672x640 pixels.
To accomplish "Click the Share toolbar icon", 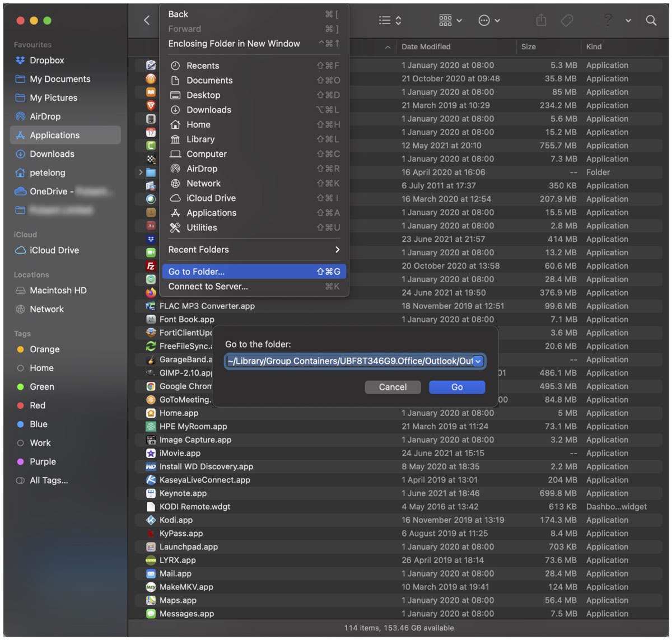I will [541, 21].
